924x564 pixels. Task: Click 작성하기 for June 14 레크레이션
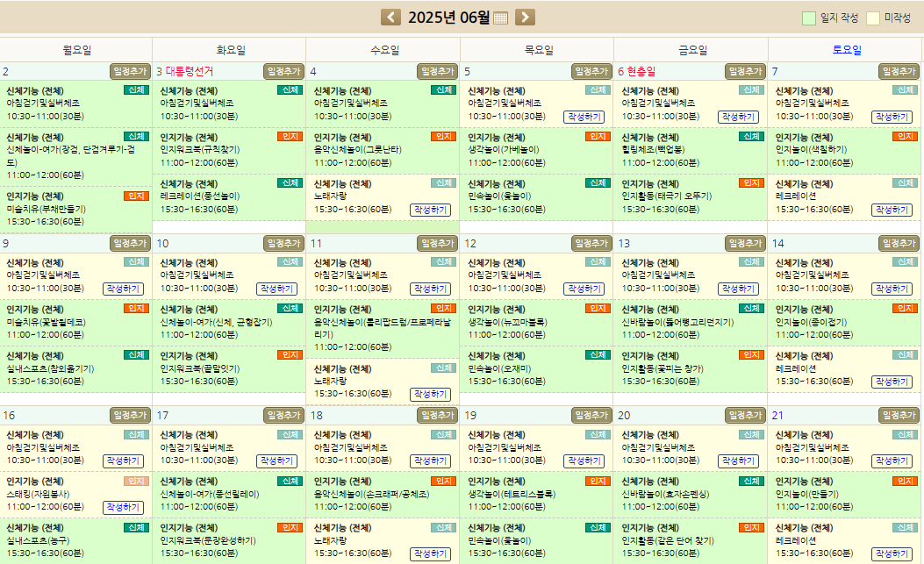pyautogui.click(x=892, y=382)
